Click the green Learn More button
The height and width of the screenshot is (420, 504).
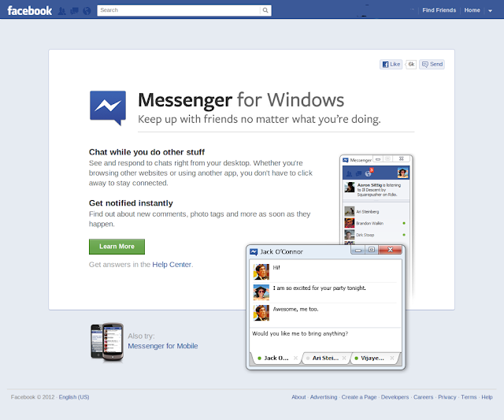[117, 247]
